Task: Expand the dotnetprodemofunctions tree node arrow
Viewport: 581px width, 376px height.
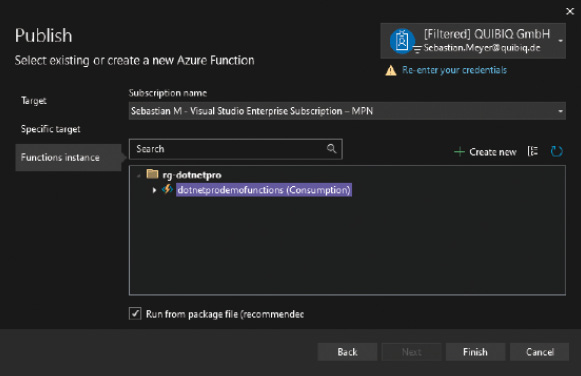Action: [154, 190]
